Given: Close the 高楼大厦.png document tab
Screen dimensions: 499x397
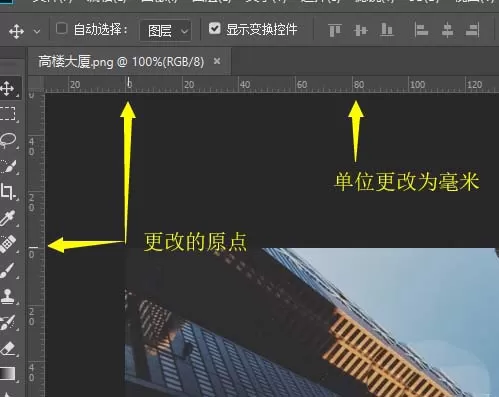Looking at the screenshot, I should (x=217, y=61).
